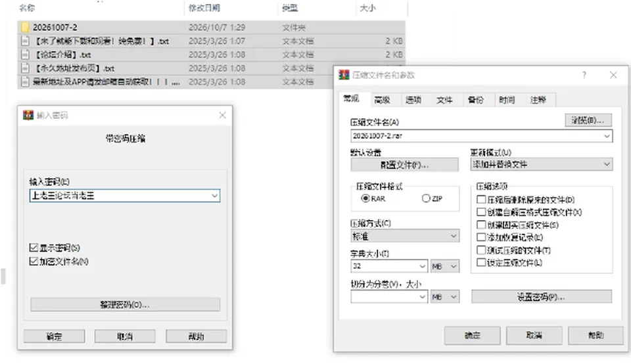Click the date 2025/3/26 1:07

(x=217, y=41)
